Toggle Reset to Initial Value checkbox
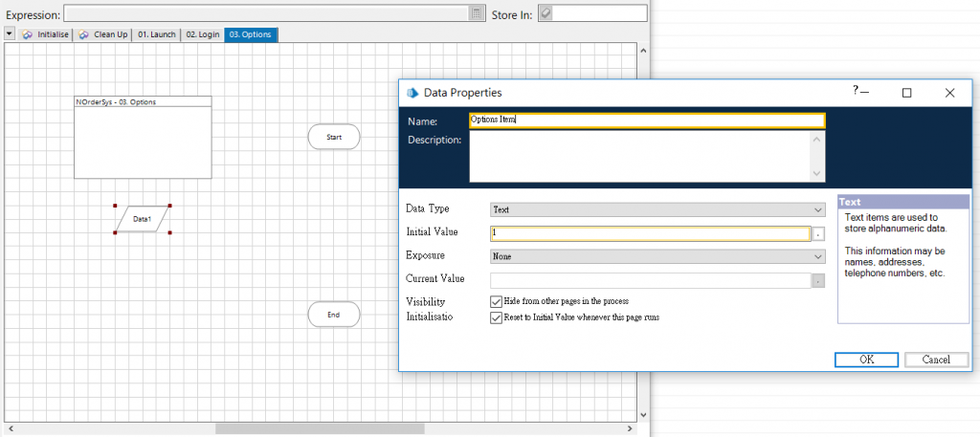The image size is (980, 437). click(x=497, y=317)
